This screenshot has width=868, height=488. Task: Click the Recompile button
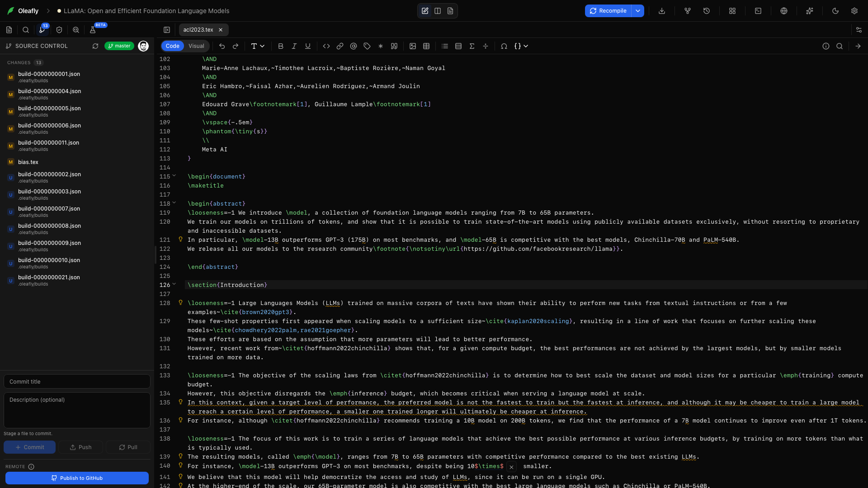[x=608, y=11]
